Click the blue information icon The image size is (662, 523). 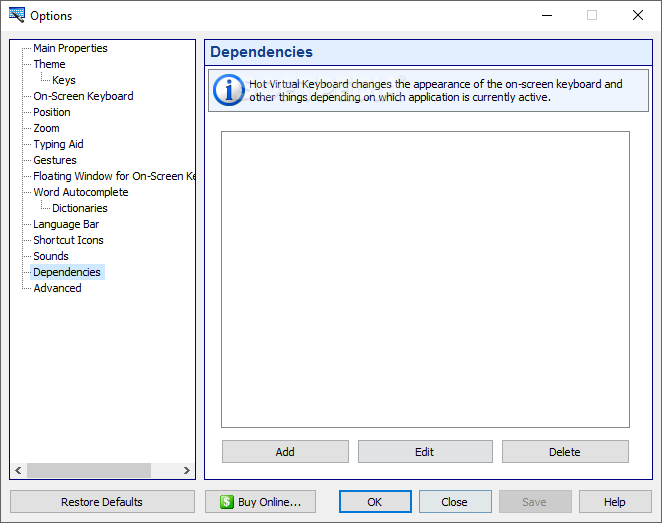click(229, 90)
